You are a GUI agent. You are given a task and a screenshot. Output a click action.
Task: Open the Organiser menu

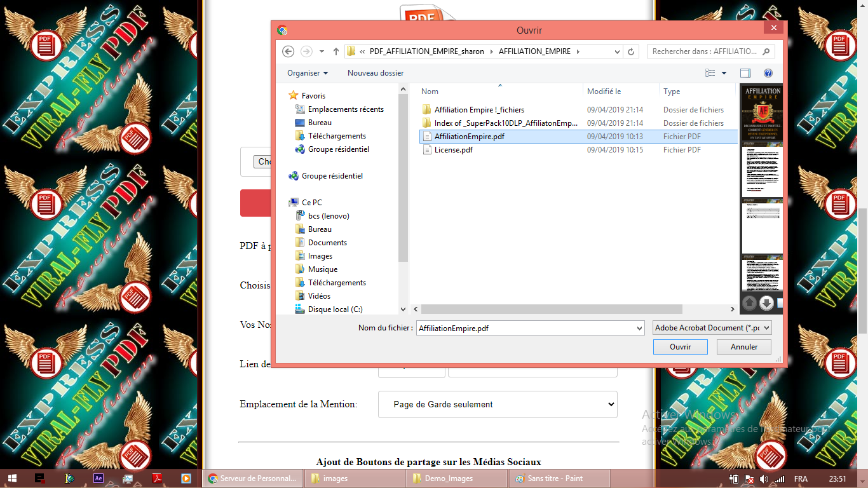308,73
